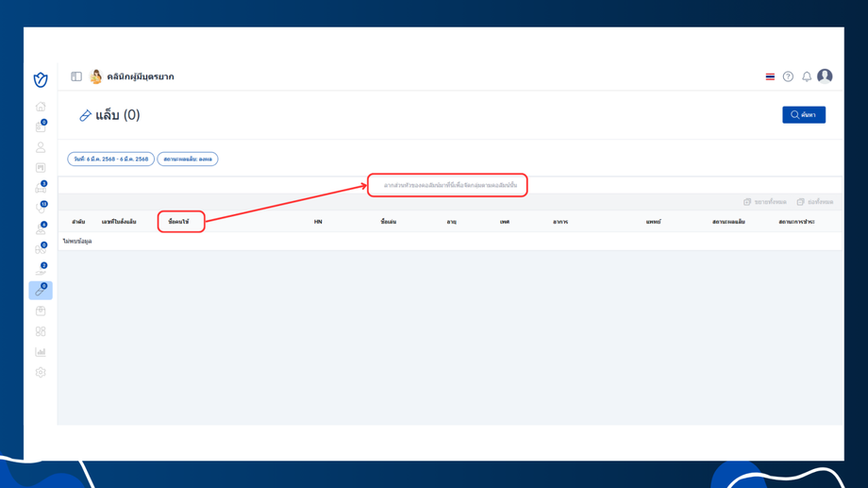The width and height of the screenshot is (868, 488).
Task: Click the lab result status filter chip
Action: [x=188, y=159]
